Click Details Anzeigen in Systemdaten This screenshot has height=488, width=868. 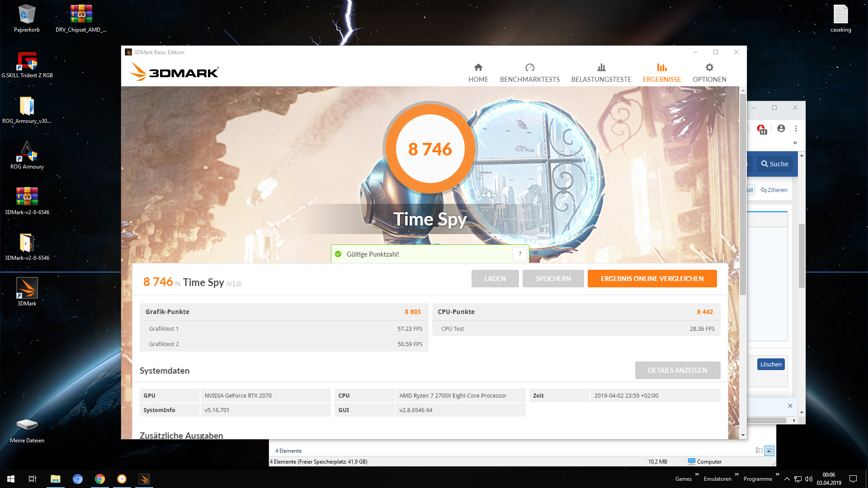point(677,371)
